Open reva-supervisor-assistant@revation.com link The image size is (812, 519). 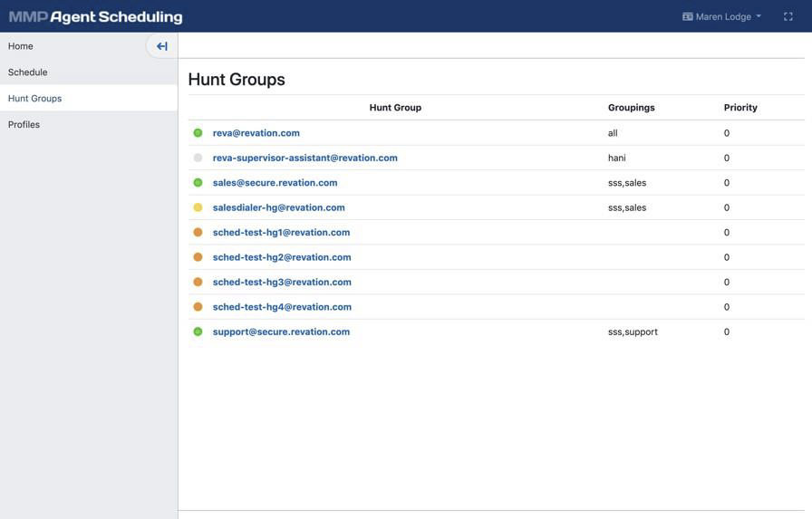click(304, 158)
